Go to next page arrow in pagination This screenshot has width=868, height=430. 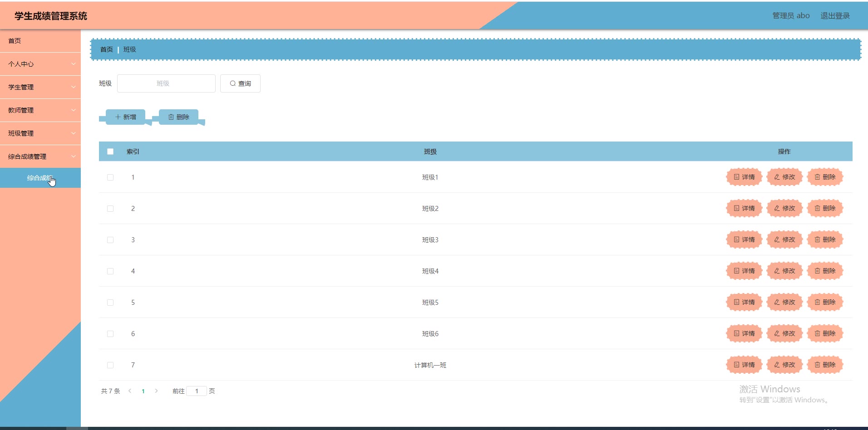(156, 391)
